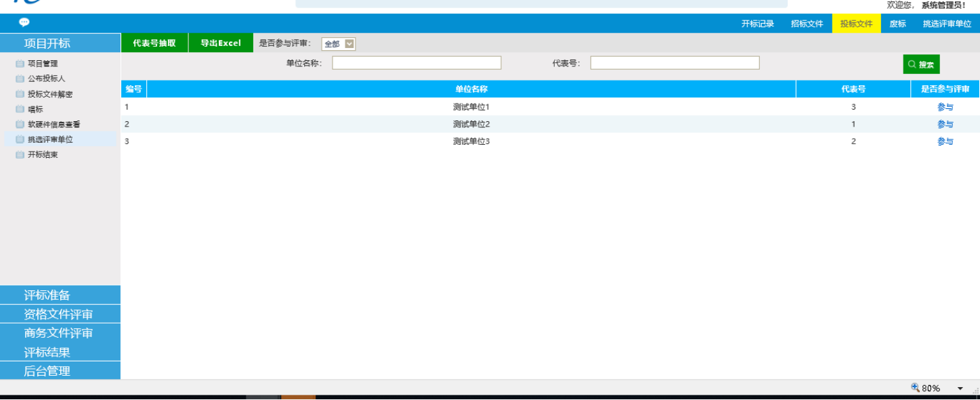Switch to the 开标记录 tab
This screenshot has width=980, height=400.
coord(757,24)
